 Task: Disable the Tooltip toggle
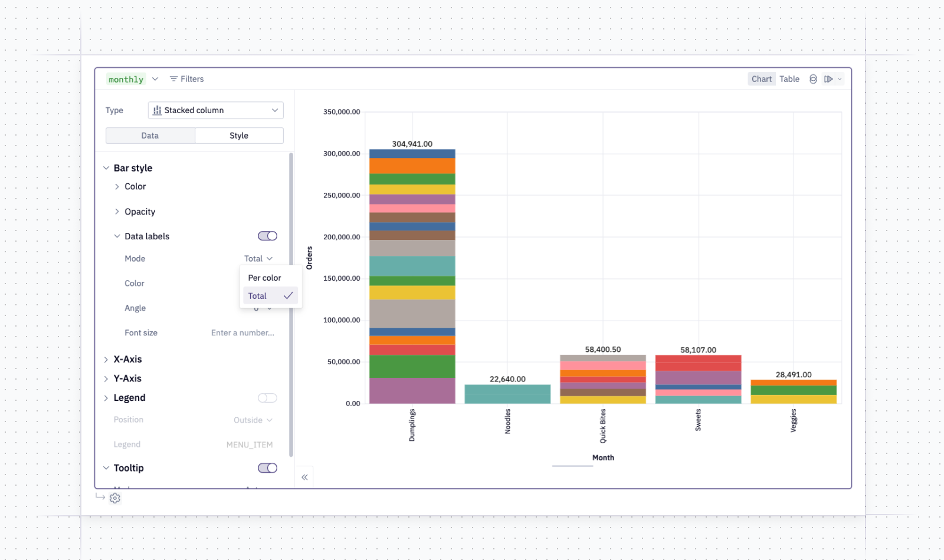(x=267, y=468)
